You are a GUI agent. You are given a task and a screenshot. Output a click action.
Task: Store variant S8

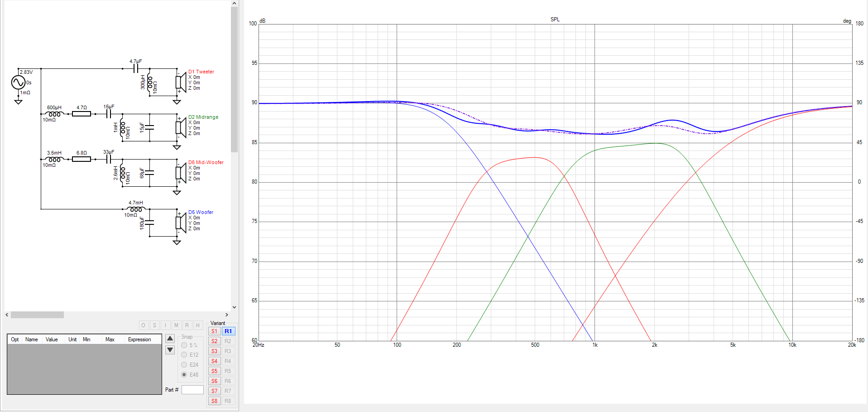(x=214, y=401)
